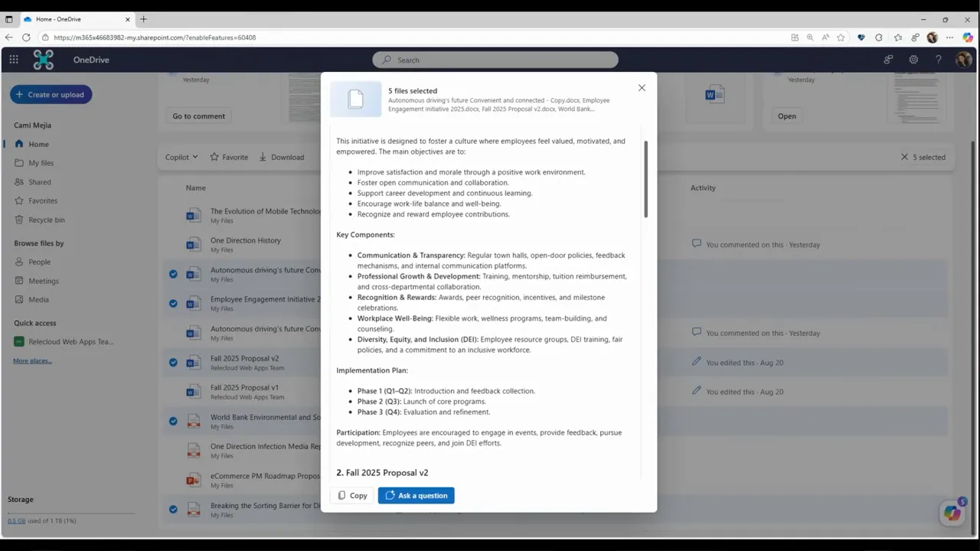The height and width of the screenshot is (551, 980).
Task: Open Favorites in the left navigation
Action: pos(43,201)
